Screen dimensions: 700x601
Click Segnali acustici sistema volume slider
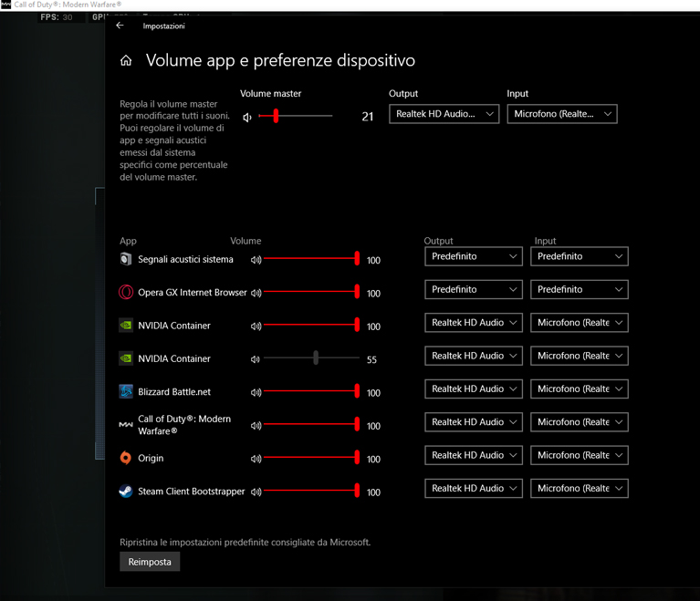[x=311, y=258]
